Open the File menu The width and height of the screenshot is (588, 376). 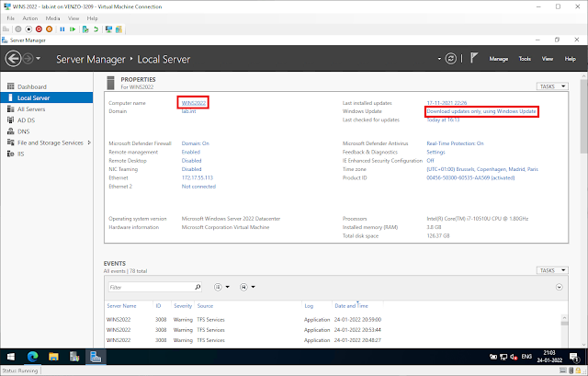[x=10, y=18]
